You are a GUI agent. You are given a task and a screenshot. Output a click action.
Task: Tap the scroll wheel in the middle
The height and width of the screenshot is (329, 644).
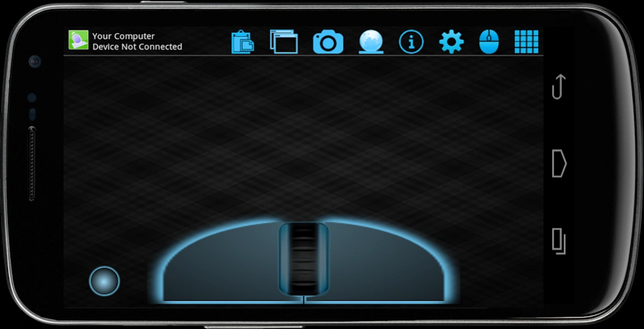click(303, 259)
